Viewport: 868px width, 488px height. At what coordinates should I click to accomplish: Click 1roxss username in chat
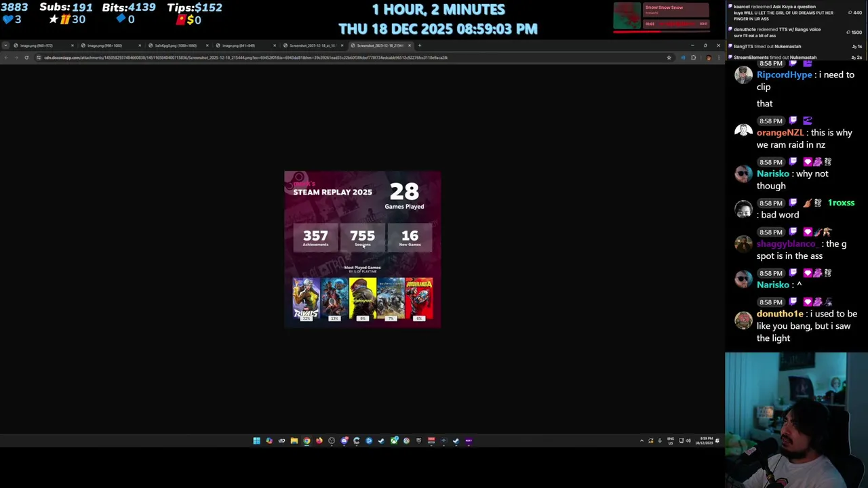[x=841, y=203]
